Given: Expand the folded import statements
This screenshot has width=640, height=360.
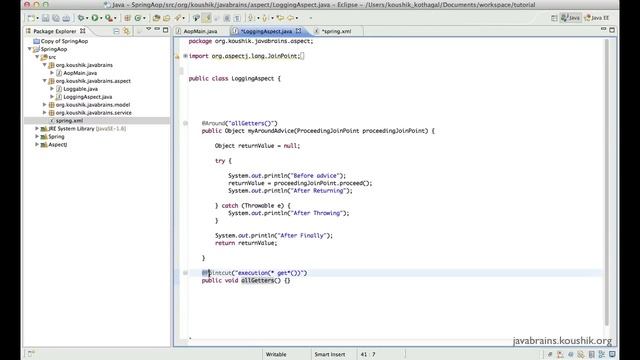Looking at the screenshot, I should pyautogui.click(x=185, y=56).
